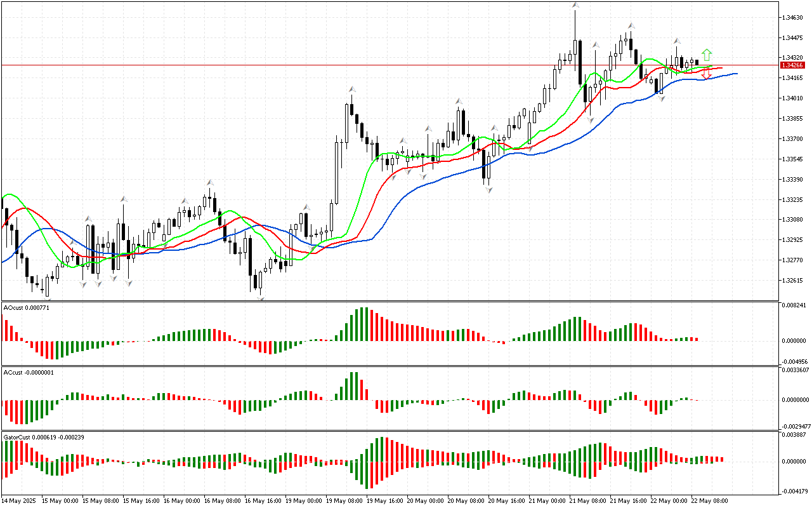Select the fractal marker above the highest candle
This screenshot has width=812, height=508.
[575, 6]
